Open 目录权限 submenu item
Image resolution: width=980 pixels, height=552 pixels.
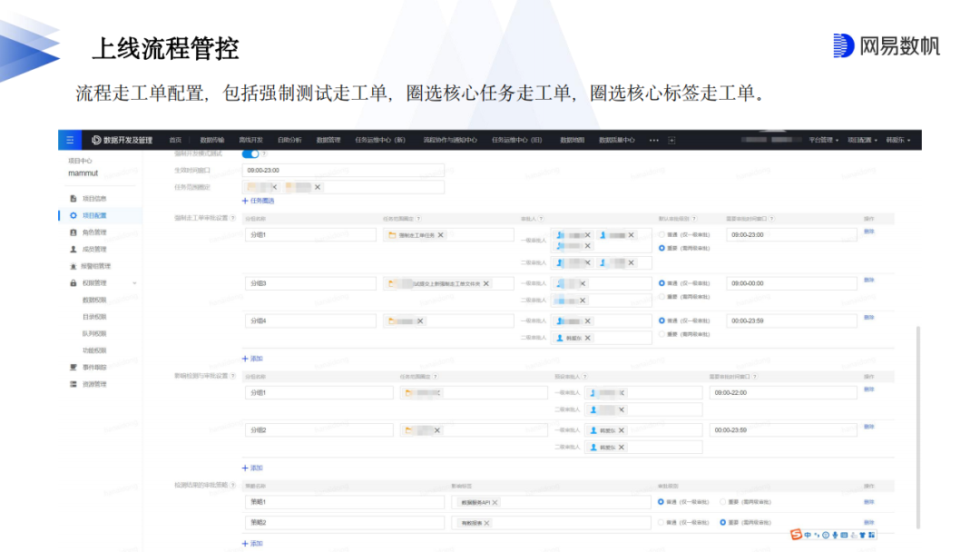(94, 317)
